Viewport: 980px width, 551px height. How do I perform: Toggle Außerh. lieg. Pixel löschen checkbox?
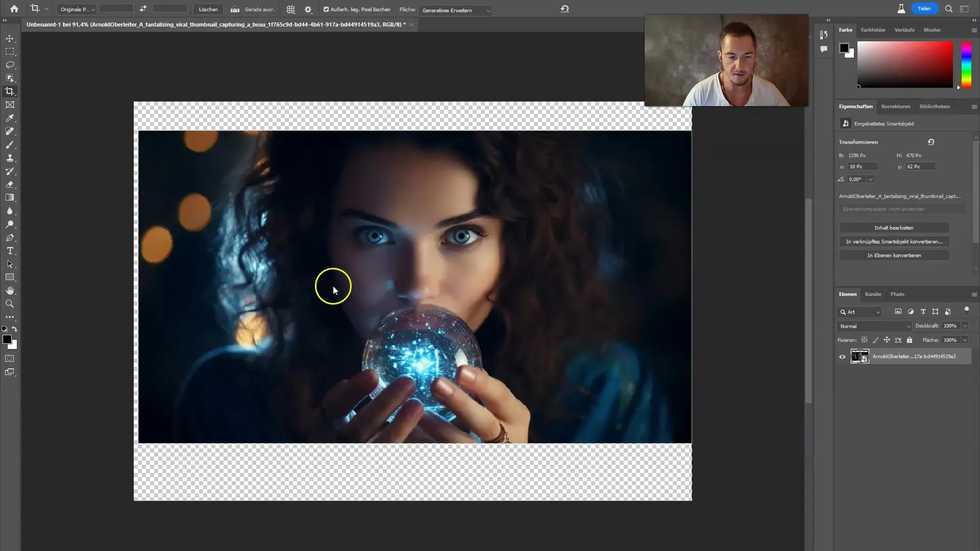coord(326,9)
